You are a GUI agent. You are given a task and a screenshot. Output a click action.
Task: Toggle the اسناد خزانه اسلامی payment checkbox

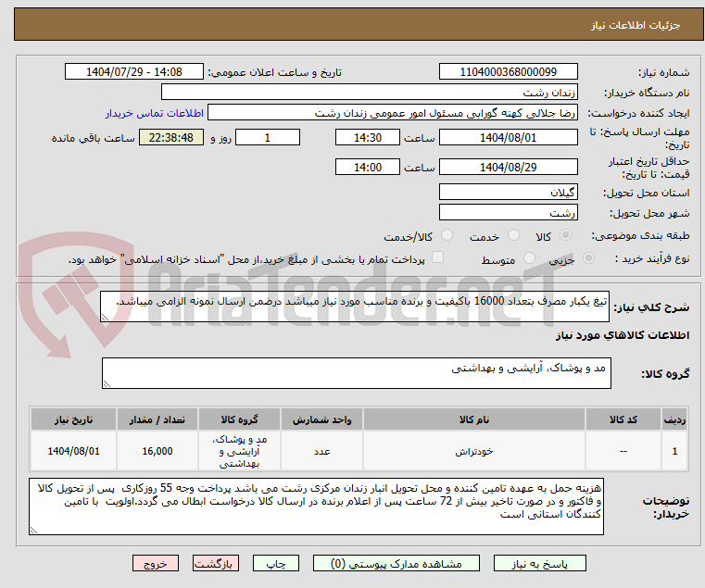[x=437, y=257]
